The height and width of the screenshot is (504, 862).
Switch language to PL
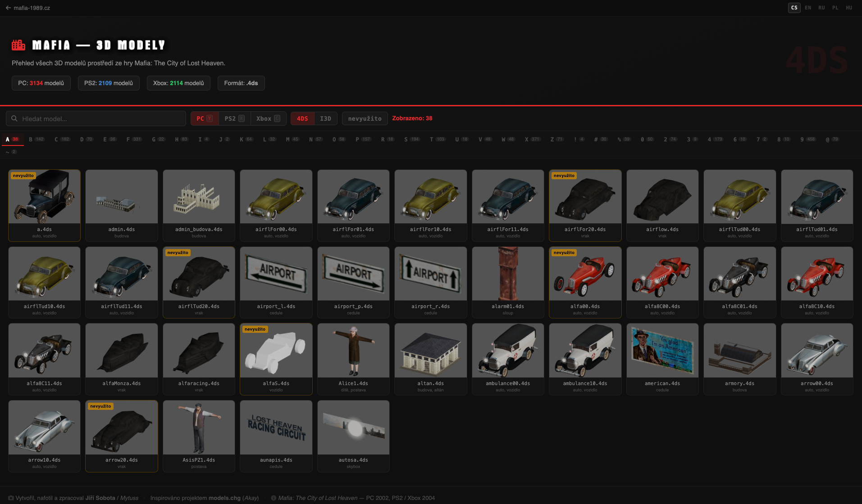[x=835, y=8]
